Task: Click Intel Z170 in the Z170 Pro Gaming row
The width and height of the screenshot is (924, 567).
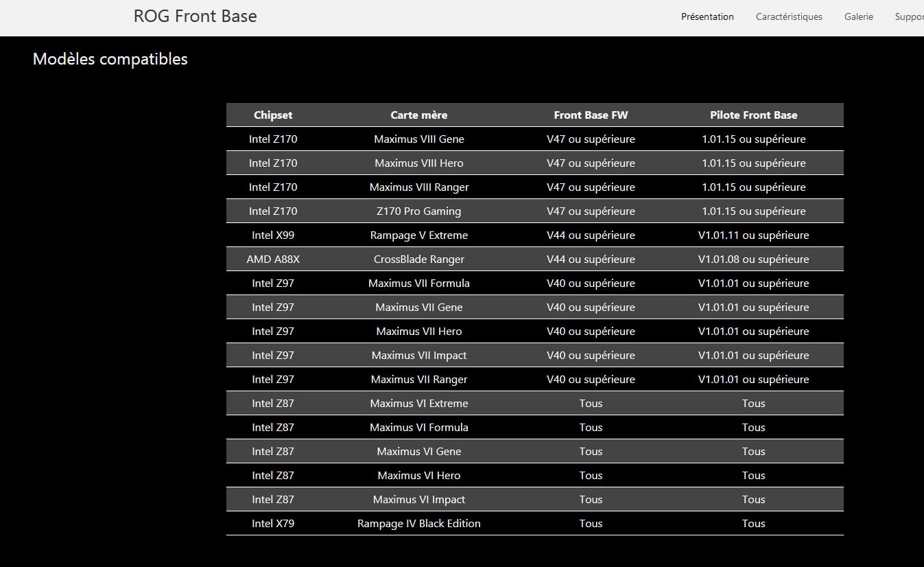Action: click(x=273, y=211)
